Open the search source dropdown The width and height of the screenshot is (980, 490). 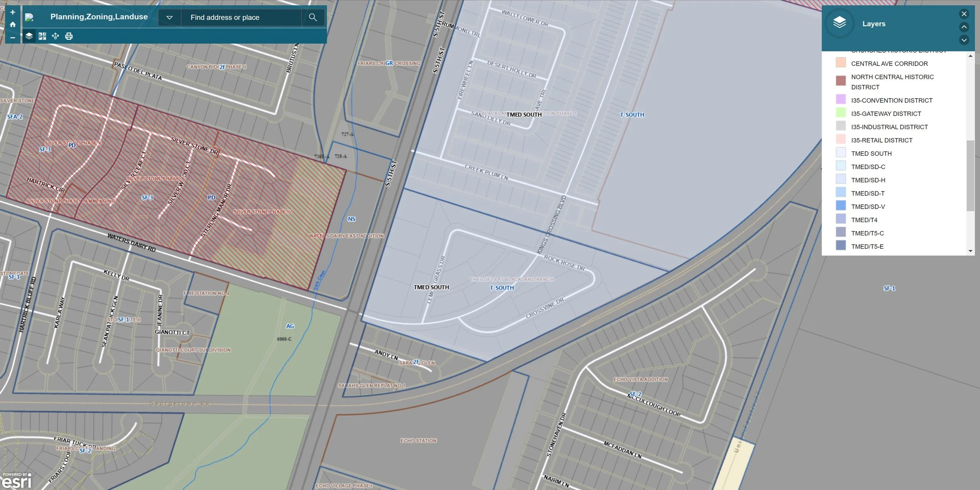coord(169,17)
